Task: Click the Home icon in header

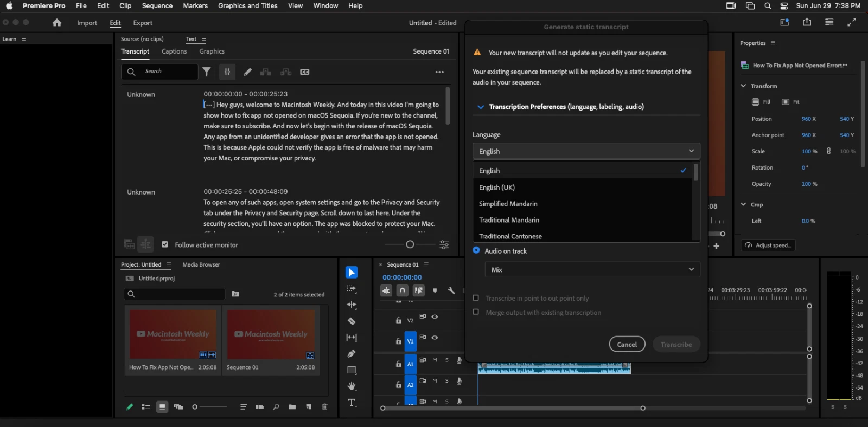Action: [x=57, y=23]
